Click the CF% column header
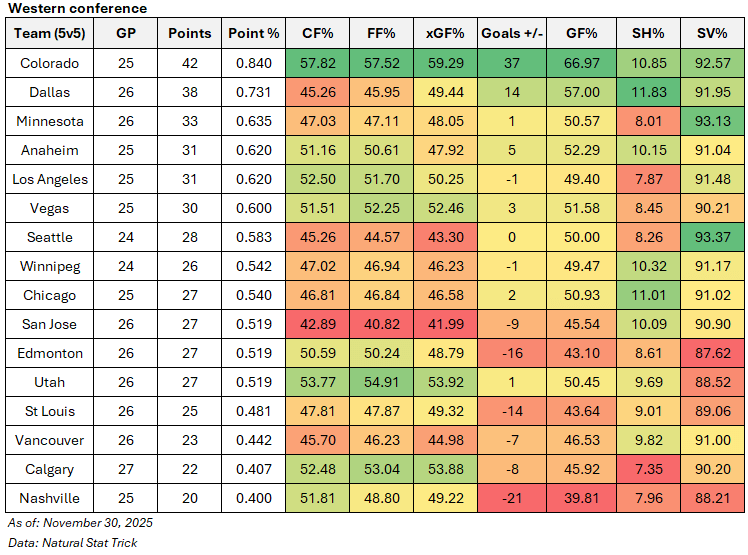 (x=318, y=33)
